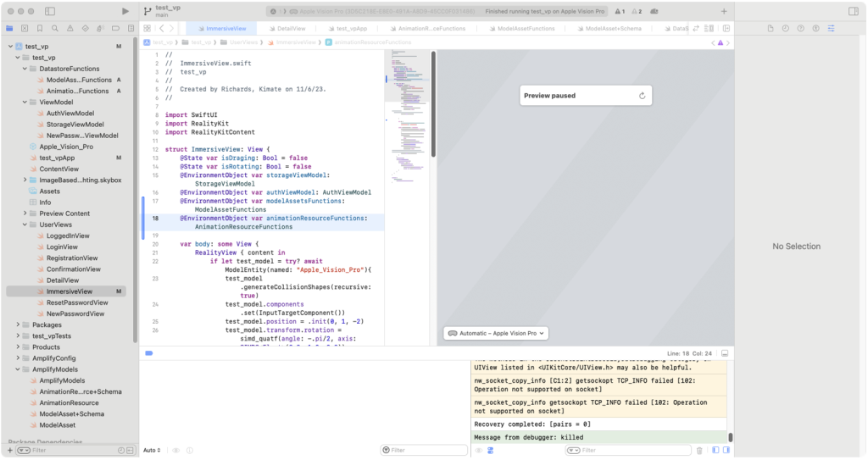The height and width of the screenshot is (460, 868).
Task: Open LoginView in the navigator
Action: coord(62,247)
